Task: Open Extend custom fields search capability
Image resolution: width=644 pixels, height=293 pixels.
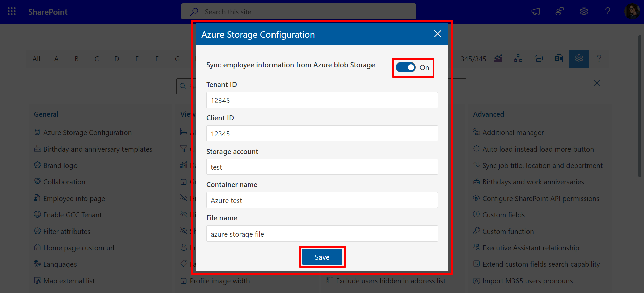Action: [x=541, y=264]
